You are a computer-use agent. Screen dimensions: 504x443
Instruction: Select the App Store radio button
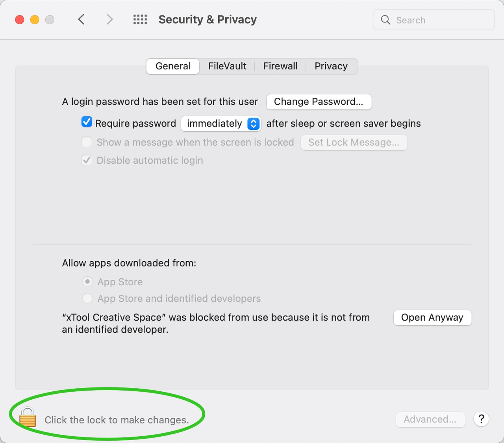coord(87,282)
